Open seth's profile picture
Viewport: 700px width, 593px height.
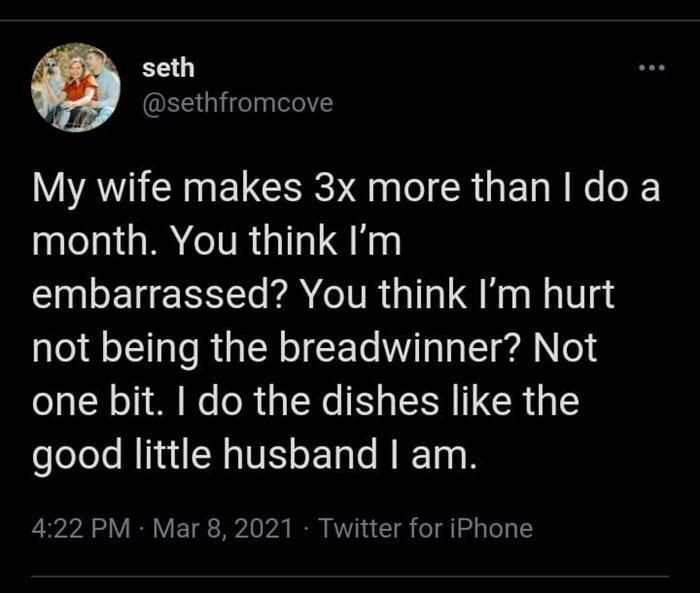tap(77, 86)
